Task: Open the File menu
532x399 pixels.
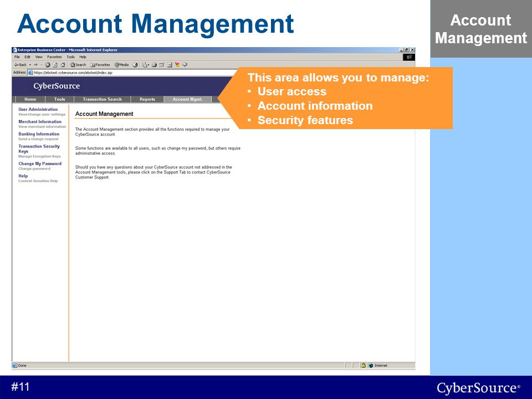Action: (x=17, y=57)
